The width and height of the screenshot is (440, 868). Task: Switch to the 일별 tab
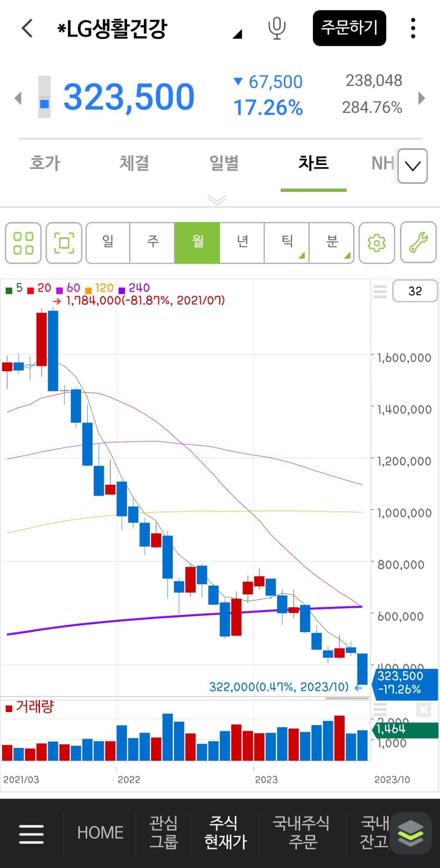(x=224, y=163)
